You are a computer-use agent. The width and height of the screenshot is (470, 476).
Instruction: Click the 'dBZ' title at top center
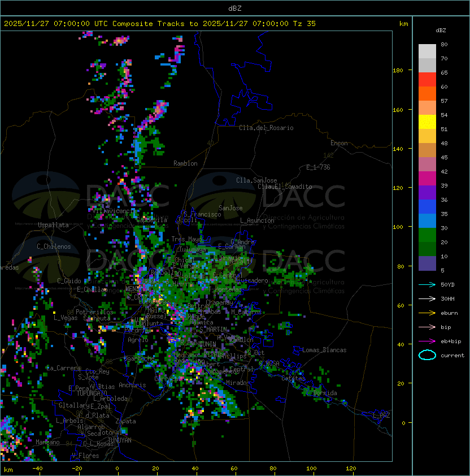tap(235, 8)
